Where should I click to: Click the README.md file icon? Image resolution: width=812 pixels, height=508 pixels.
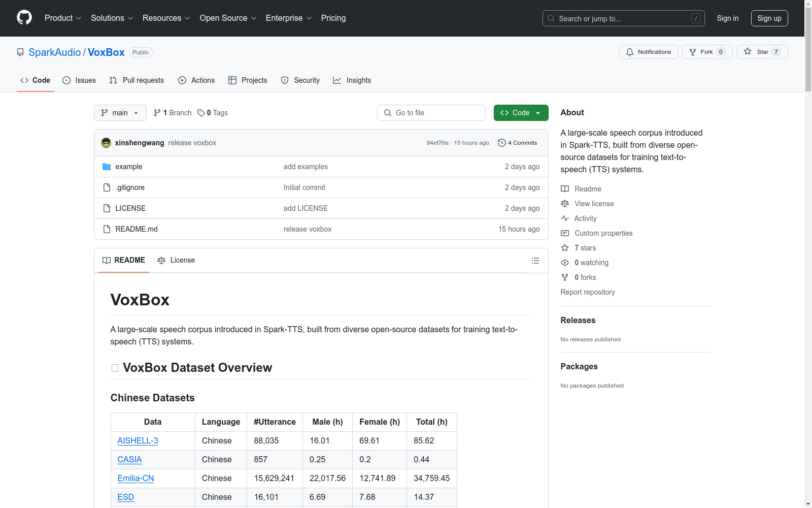tap(107, 229)
